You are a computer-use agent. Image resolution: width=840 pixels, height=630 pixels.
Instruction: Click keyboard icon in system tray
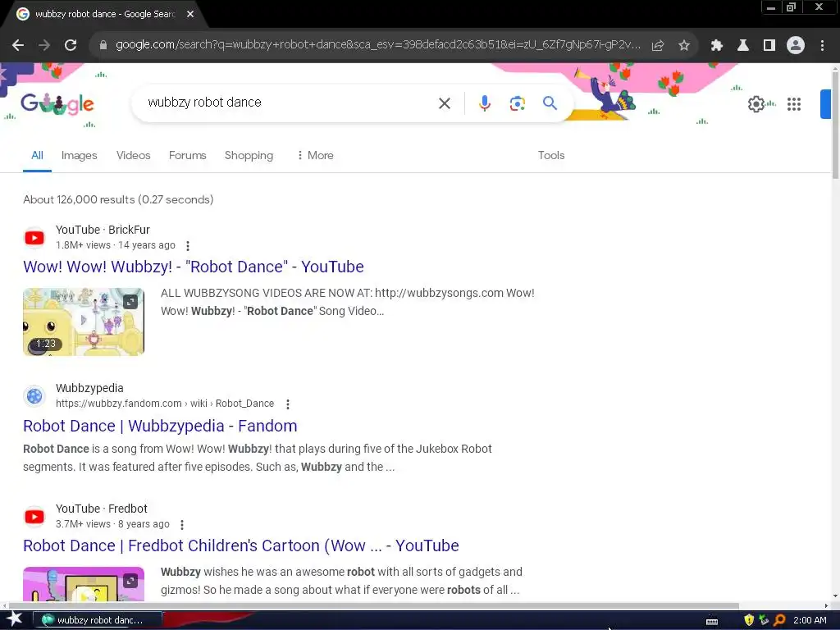tap(712, 621)
